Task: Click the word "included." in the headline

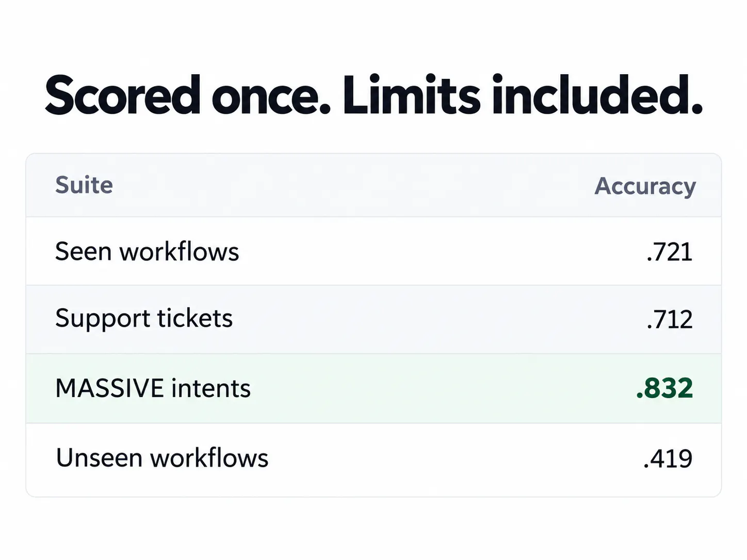Action: click(597, 95)
